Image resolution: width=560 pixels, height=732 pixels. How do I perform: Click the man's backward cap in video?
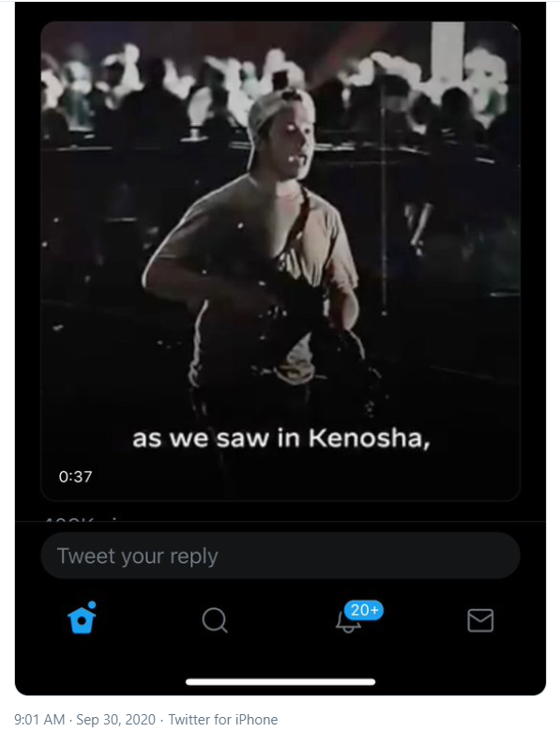pos(271,110)
